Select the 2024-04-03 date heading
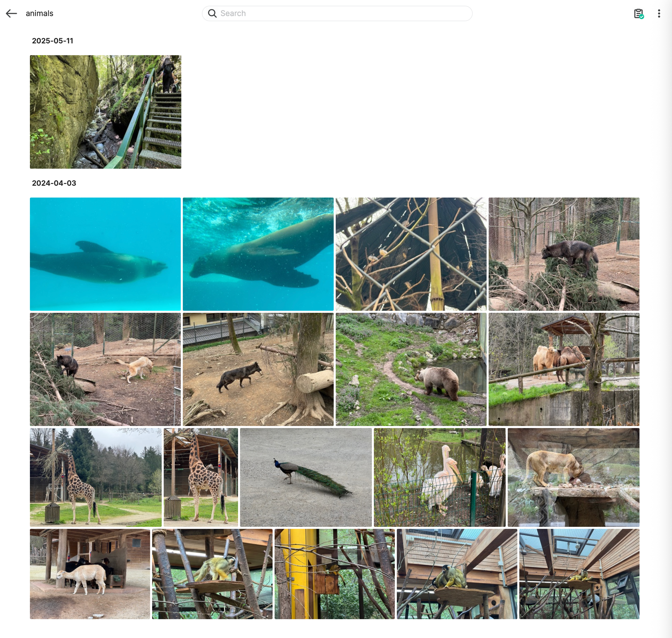 (54, 183)
